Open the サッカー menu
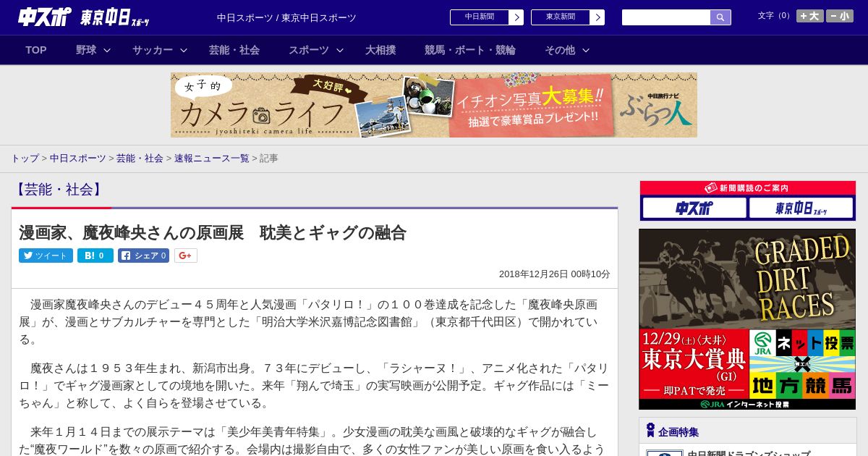 [x=152, y=50]
